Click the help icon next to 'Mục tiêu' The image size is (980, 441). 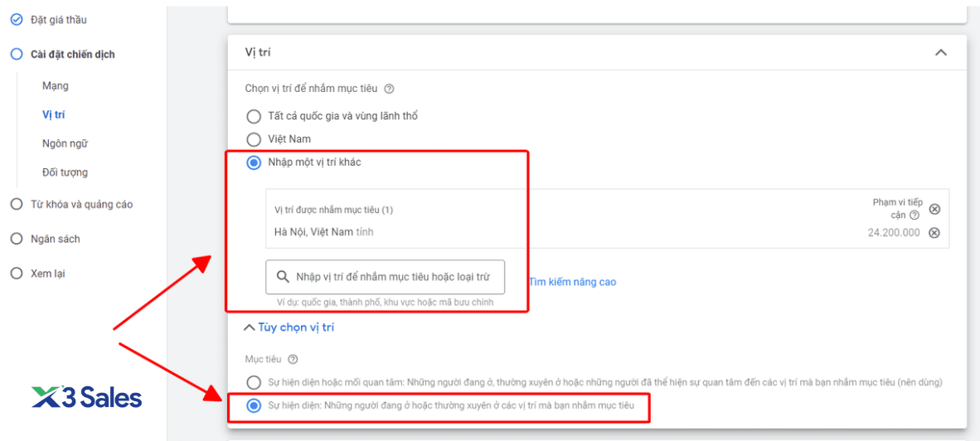pyautogui.click(x=293, y=359)
